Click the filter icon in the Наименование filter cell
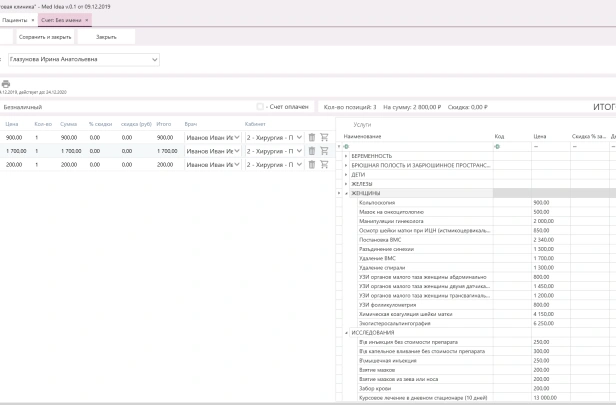The width and height of the screenshot is (616, 405). 346,146
